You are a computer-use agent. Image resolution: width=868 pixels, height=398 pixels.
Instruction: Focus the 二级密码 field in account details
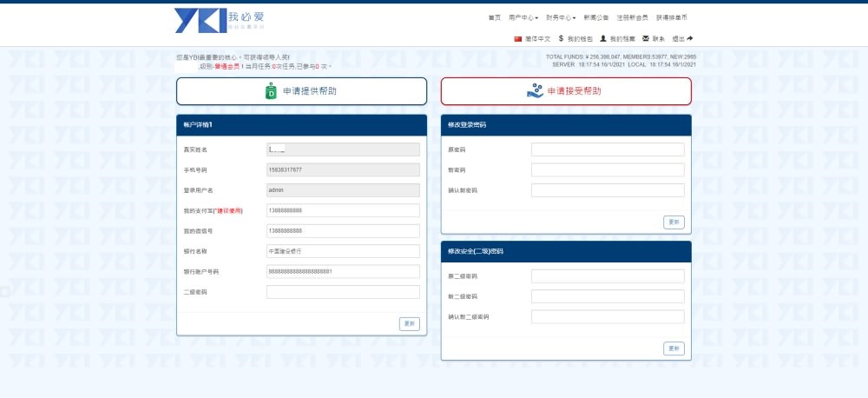(343, 292)
